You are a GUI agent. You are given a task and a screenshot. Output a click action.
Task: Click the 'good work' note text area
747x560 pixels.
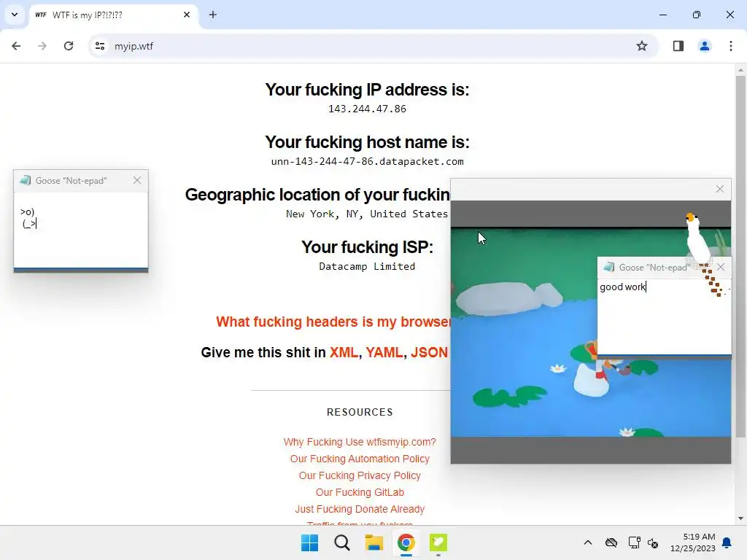coord(664,316)
